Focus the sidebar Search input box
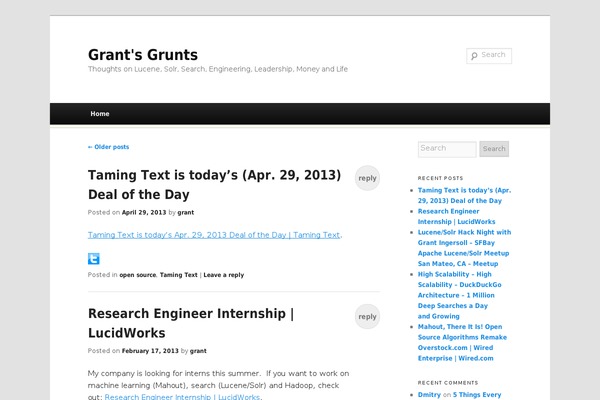 pos(447,149)
